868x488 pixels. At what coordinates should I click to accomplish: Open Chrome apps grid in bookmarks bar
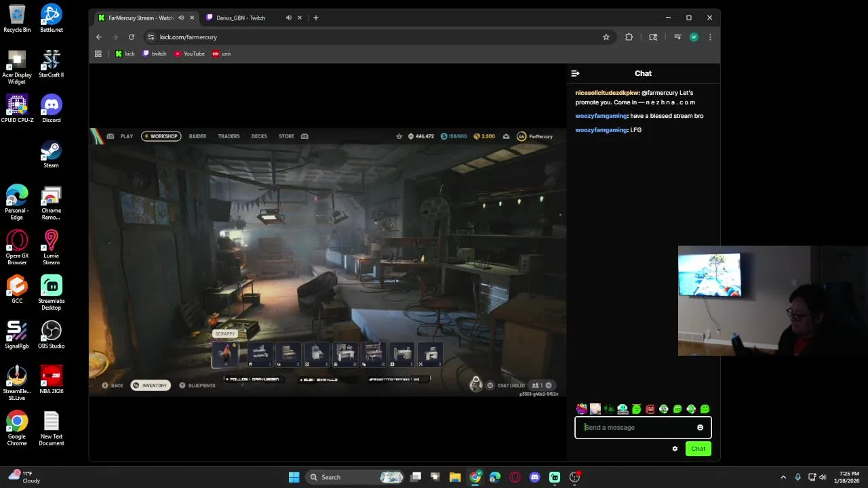(98, 54)
